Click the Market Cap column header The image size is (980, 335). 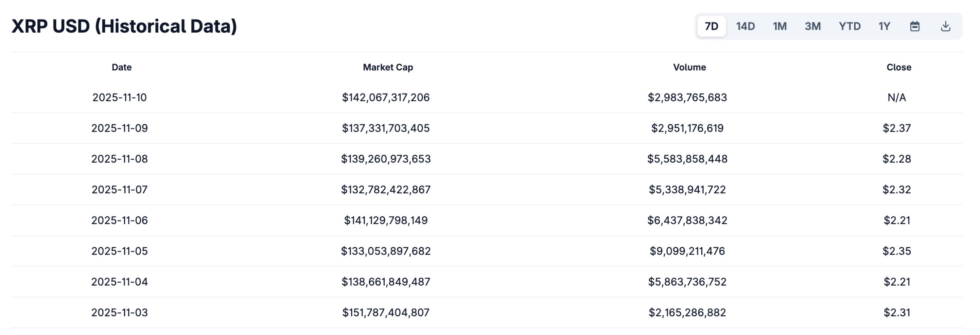[388, 67]
